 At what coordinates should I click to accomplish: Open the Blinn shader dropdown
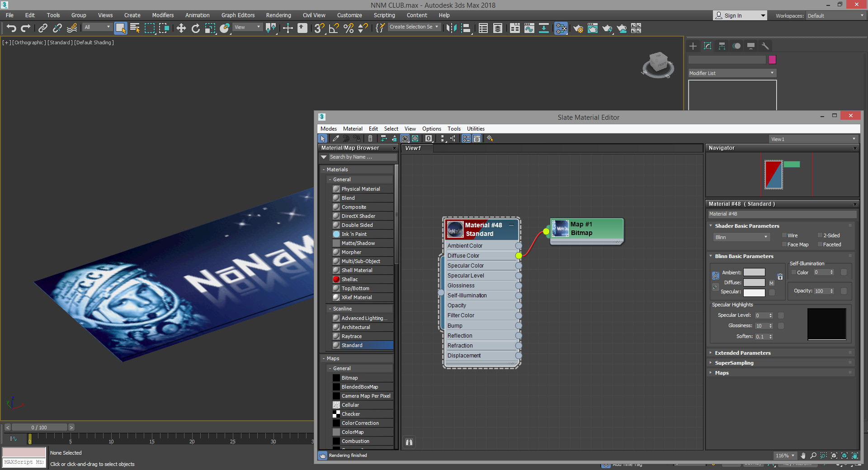(741, 237)
